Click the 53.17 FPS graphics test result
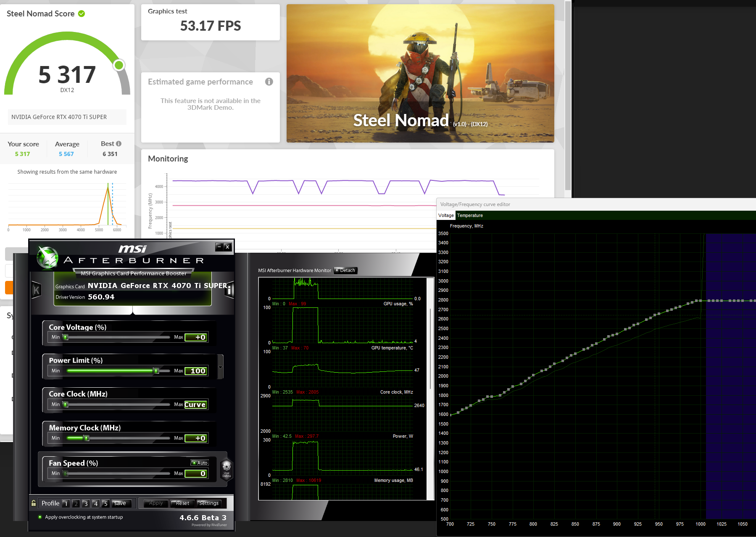The image size is (756, 537). [x=211, y=26]
